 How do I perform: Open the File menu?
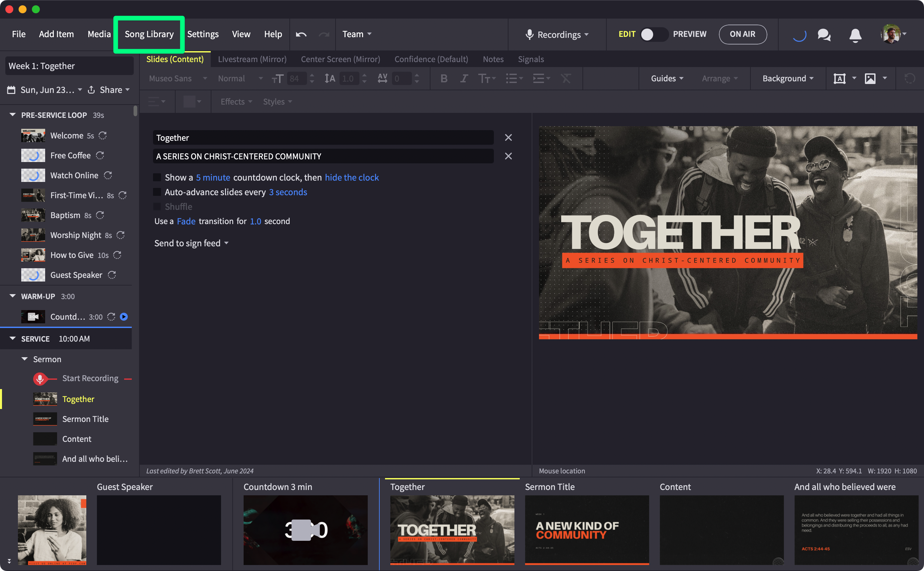(19, 34)
